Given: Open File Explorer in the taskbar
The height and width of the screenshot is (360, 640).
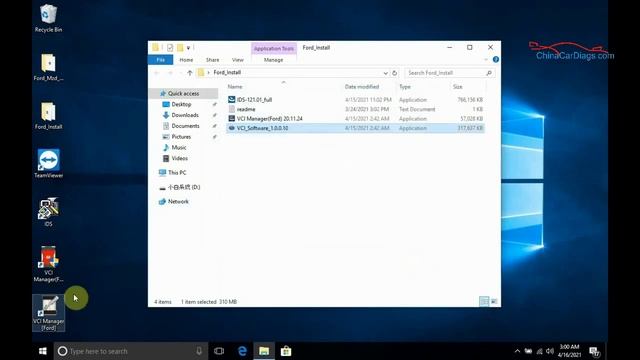Looking at the screenshot, I should [x=264, y=351].
